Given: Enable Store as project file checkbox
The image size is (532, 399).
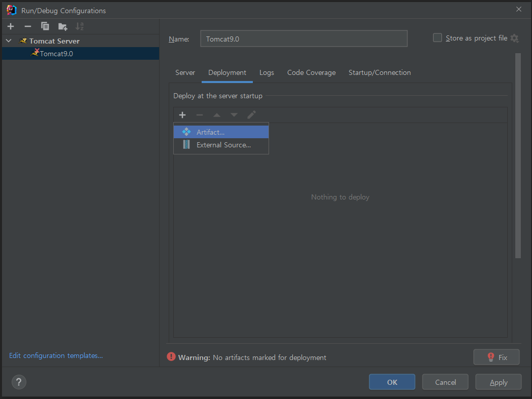Looking at the screenshot, I should pyautogui.click(x=437, y=37).
